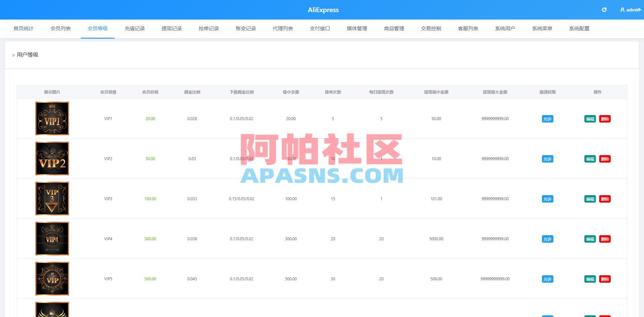Open 客服列表 tab
Screen dimensions: 644x317
pyautogui.click(x=468, y=29)
